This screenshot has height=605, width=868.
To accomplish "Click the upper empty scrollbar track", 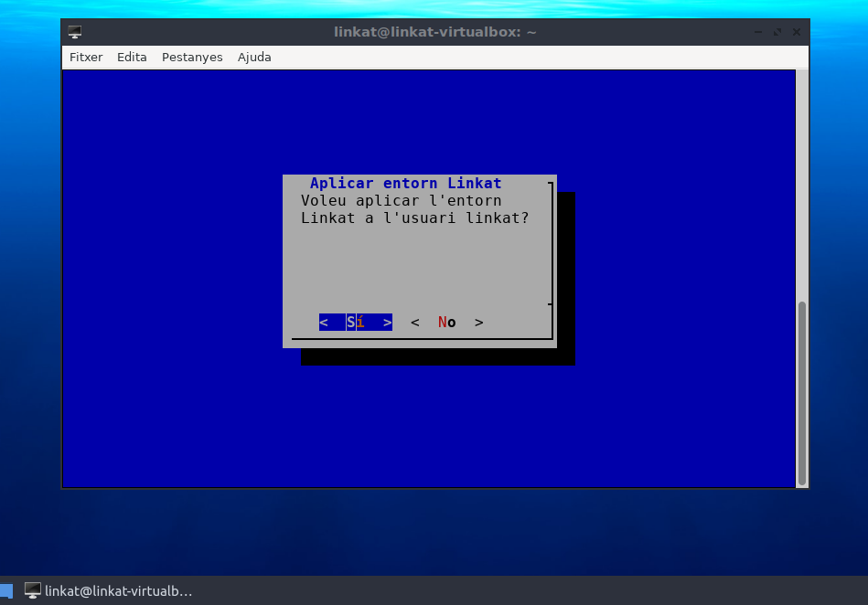I will pyautogui.click(x=802, y=183).
